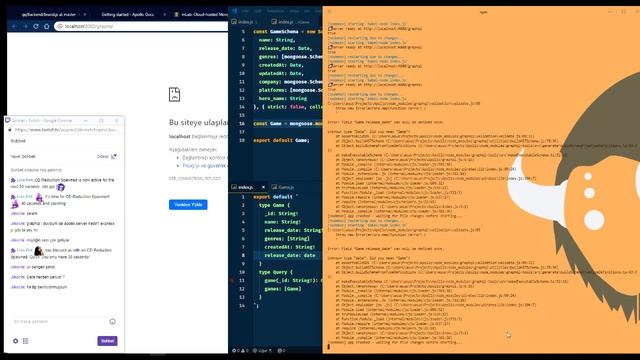Click the purple 'Sohbet' send button
Image resolution: width=640 pixels, height=360 pixels.
[107, 341]
